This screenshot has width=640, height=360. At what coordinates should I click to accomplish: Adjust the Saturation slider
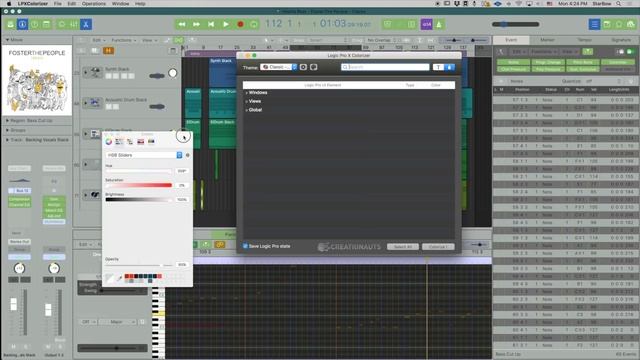pos(139,185)
